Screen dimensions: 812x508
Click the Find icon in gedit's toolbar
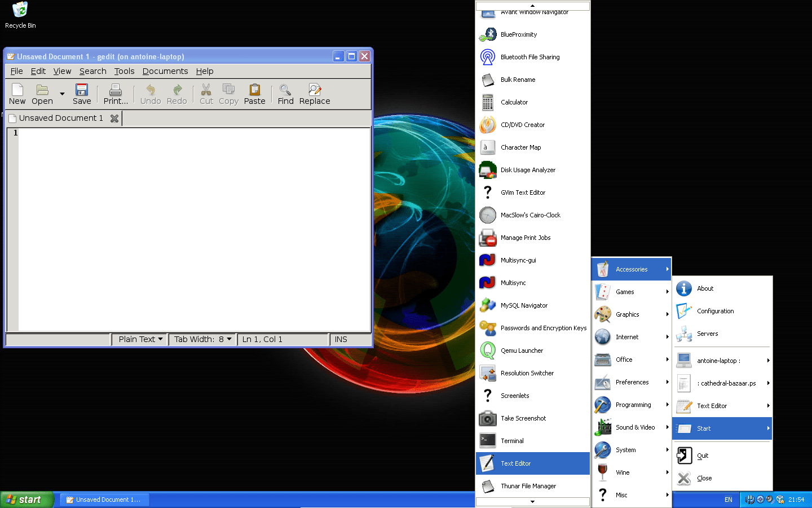tap(285, 94)
